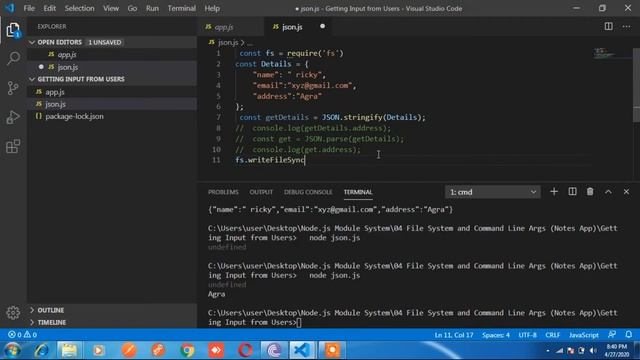
Task: Open File Explorer folder in taskbar
Action: (x=69, y=350)
